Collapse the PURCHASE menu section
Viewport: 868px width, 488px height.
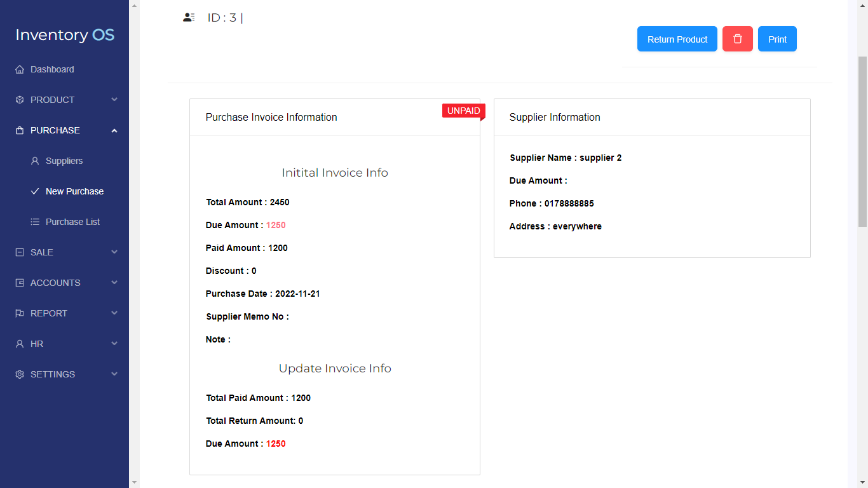[x=114, y=130]
